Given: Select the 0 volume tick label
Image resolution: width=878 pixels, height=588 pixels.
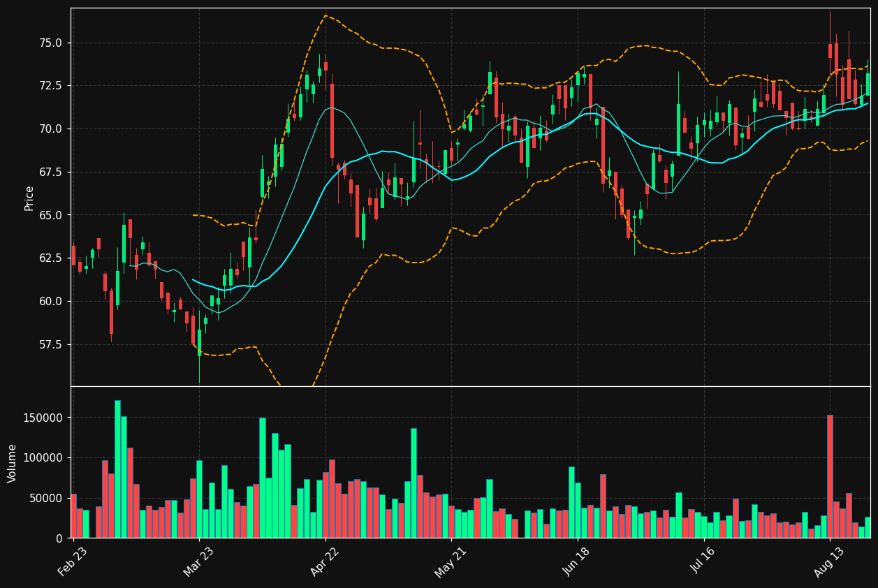Looking at the screenshot, I should point(59,538).
